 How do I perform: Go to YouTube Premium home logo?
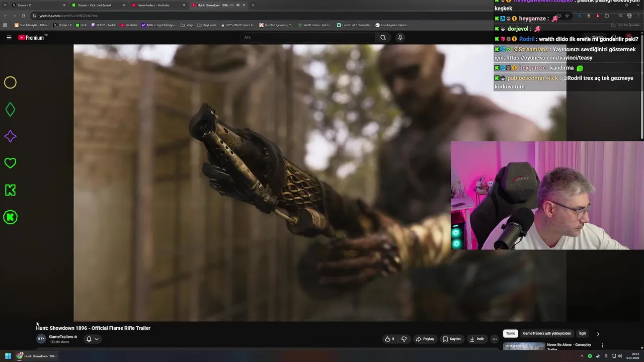(x=32, y=37)
